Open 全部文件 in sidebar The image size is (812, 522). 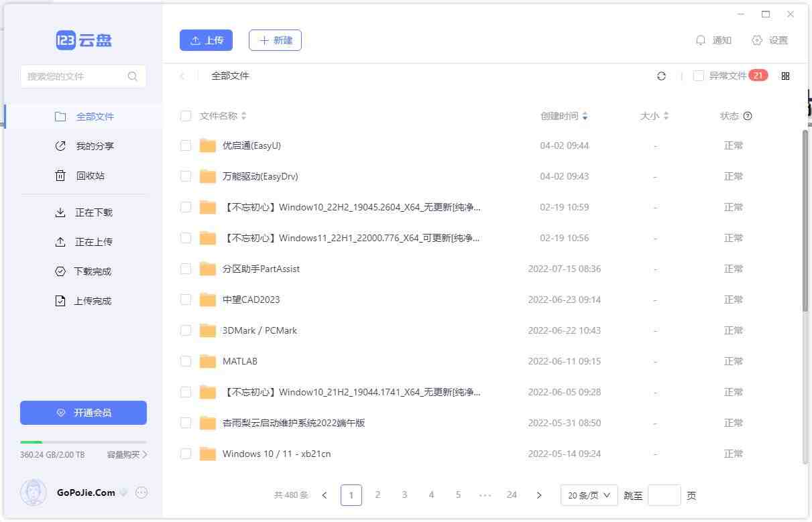tap(84, 117)
